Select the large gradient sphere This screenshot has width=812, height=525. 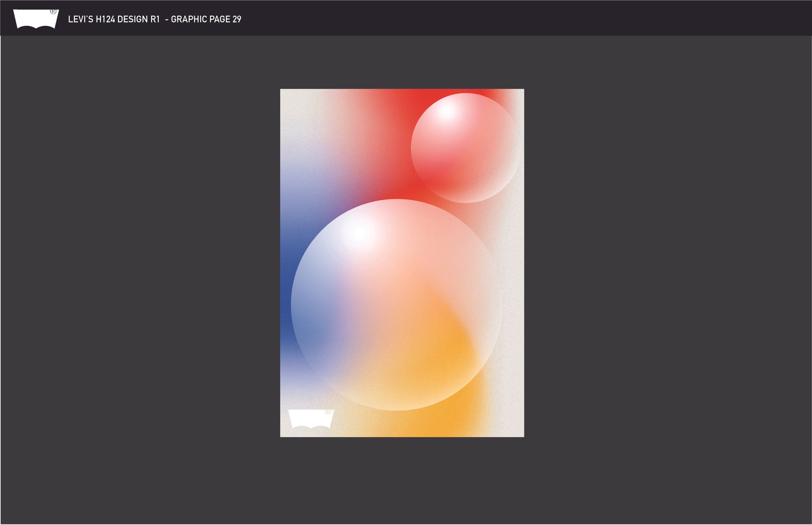397,304
